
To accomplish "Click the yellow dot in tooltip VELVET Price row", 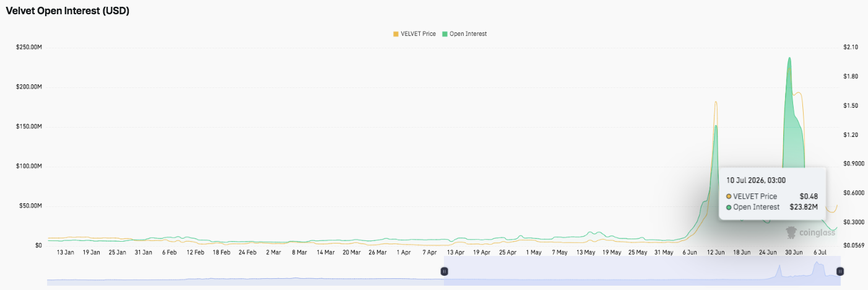I will (729, 196).
